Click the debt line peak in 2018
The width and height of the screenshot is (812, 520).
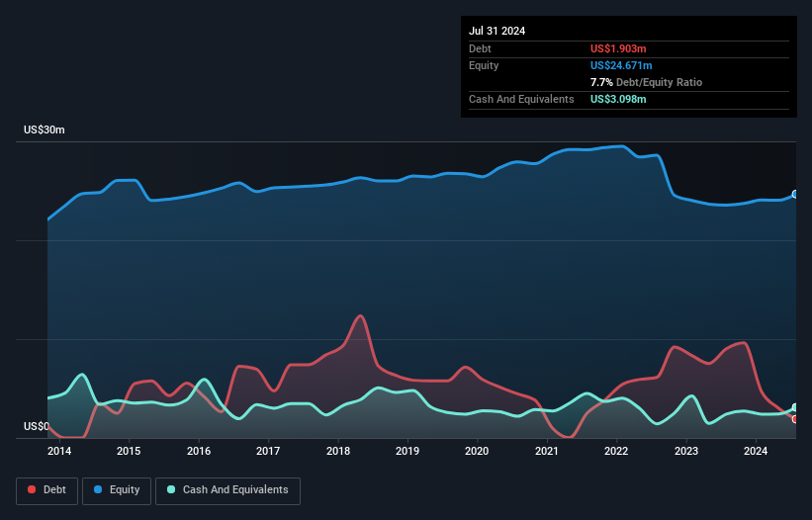(361, 316)
